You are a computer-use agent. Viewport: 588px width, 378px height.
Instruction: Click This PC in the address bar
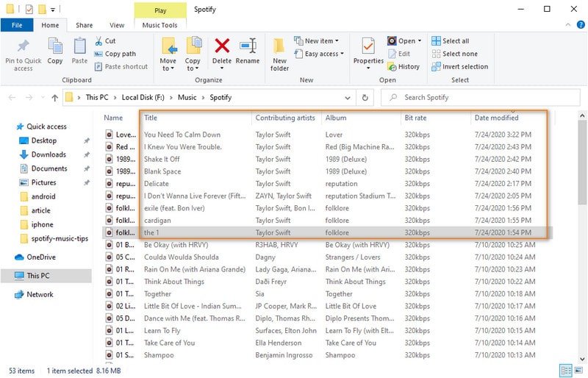tap(97, 97)
